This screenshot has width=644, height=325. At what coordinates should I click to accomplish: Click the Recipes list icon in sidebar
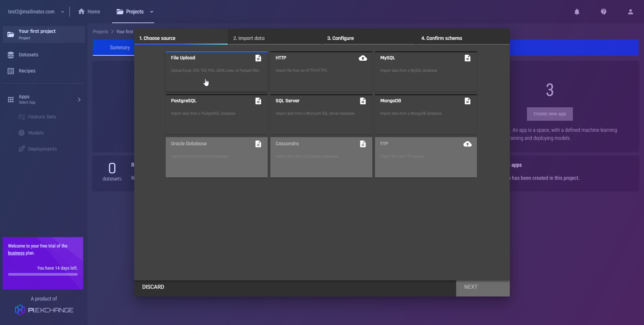(x=11, y=71)
